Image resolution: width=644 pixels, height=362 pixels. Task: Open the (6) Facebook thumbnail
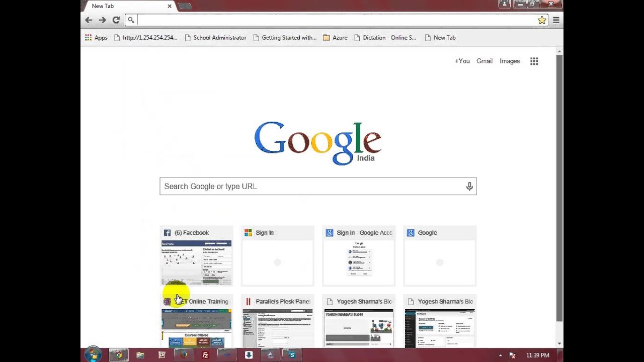pos(196,256)
